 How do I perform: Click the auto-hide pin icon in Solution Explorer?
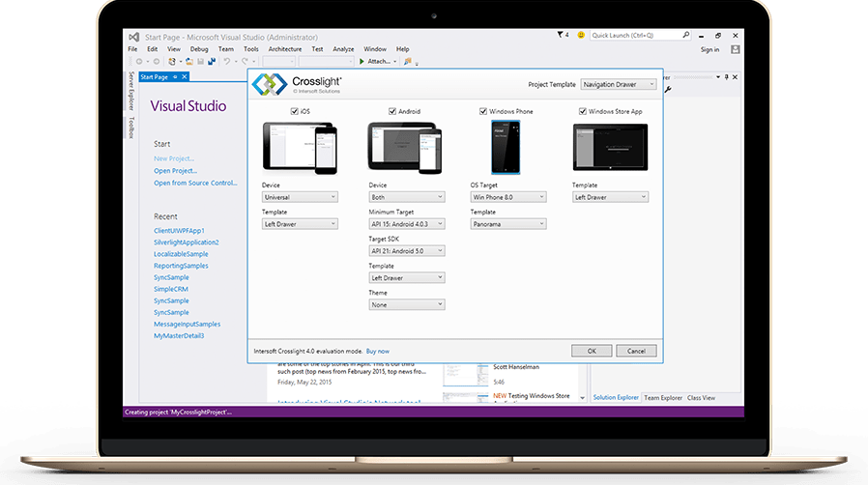point(726,77)
